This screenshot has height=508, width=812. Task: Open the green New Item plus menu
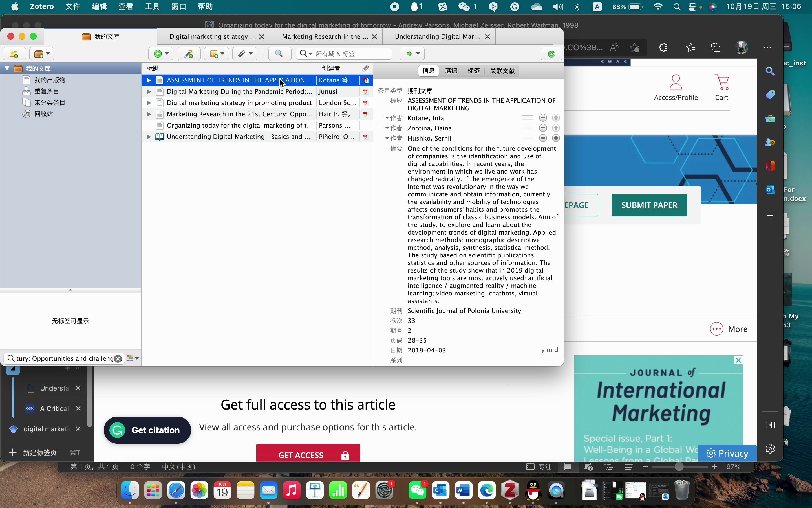pos(161,54)
